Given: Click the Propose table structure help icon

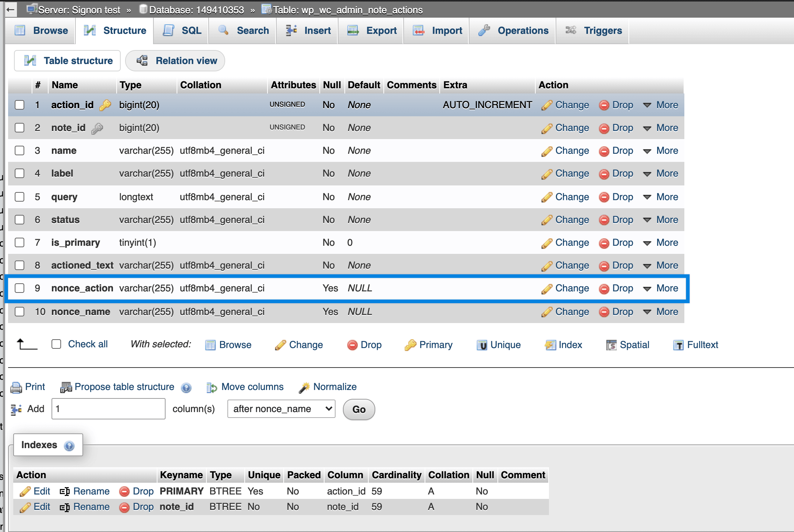Looking at the screenshot, I should (187, 388).
